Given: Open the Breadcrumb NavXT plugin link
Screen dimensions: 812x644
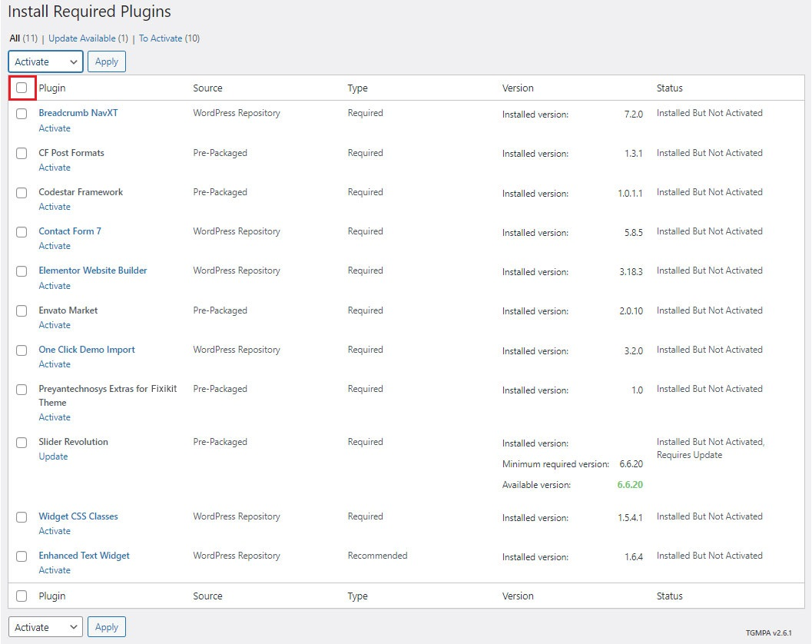Looking at the screenshot, I should 78,113.
